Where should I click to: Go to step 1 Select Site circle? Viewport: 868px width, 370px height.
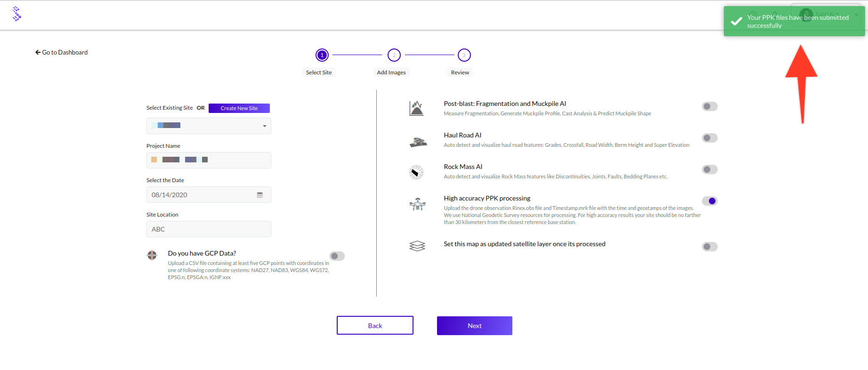click(x=322, y=55)
